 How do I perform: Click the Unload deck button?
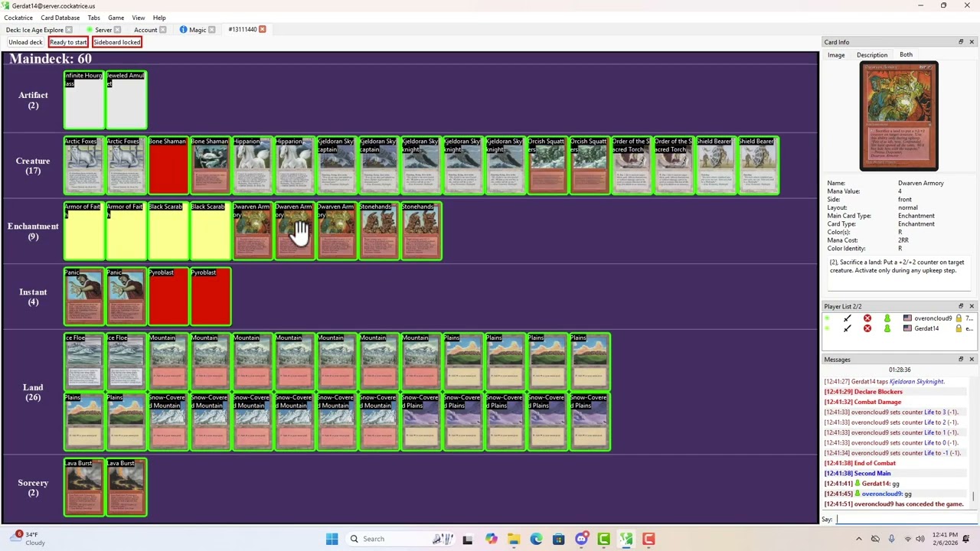pyautogui.click(x=25, y=42)
